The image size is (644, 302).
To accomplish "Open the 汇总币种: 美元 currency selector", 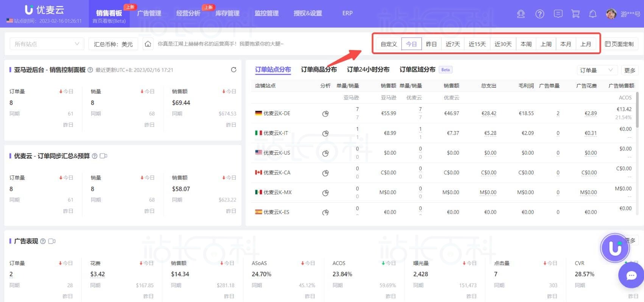I will click(113, 44).
